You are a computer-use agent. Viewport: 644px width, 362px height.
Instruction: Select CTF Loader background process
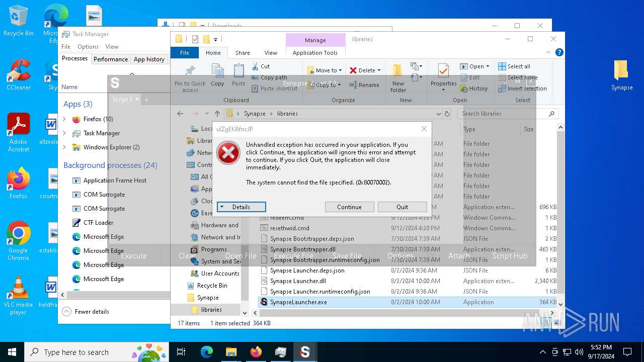click(98, 223)
